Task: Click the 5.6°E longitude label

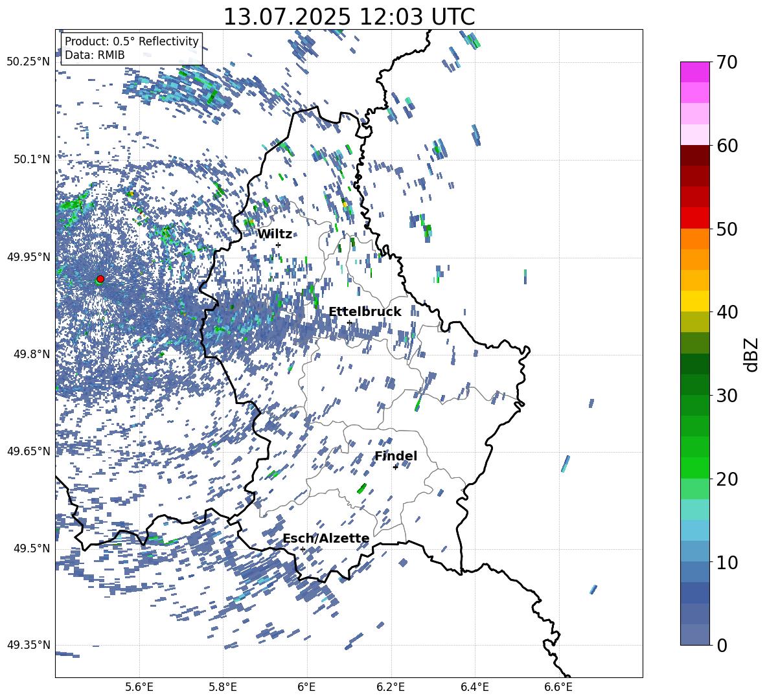Action: 139,688
